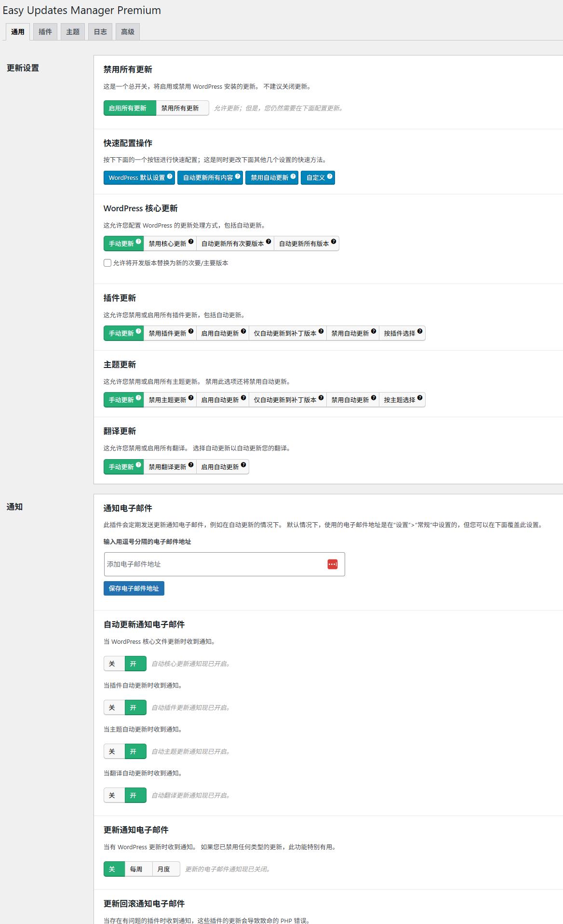Viewport: 563px width, 924px height.
Task: Turn on translation auto-update notification 开
Action: click(x=135, y=795)
